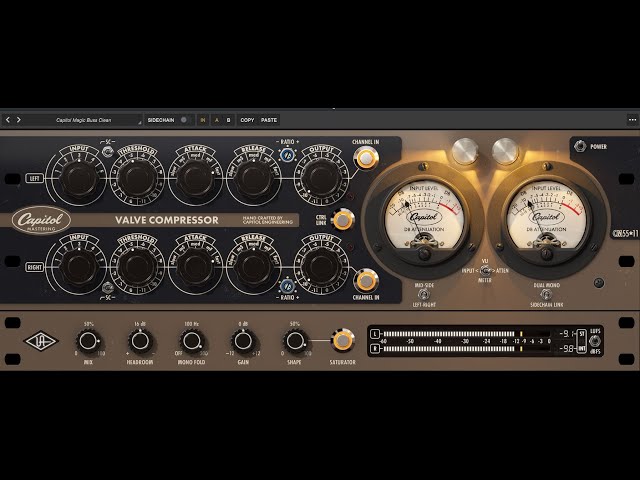
Task: Click the left meter zero-adjust screw
Action: coord(424,254)
